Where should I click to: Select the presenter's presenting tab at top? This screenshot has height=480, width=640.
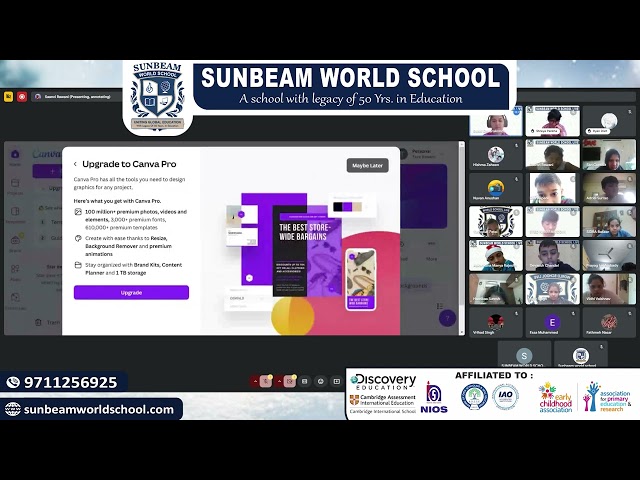(x=77, y=97)
